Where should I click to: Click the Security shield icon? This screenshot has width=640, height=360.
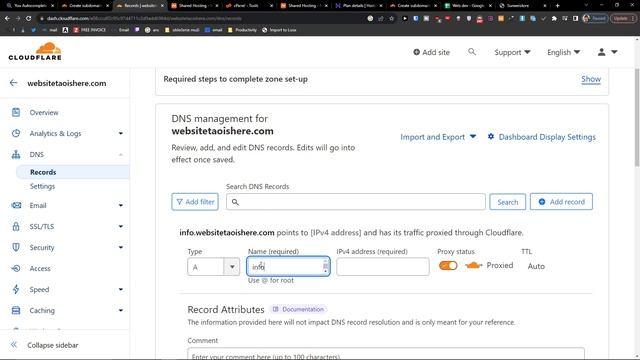16,247
